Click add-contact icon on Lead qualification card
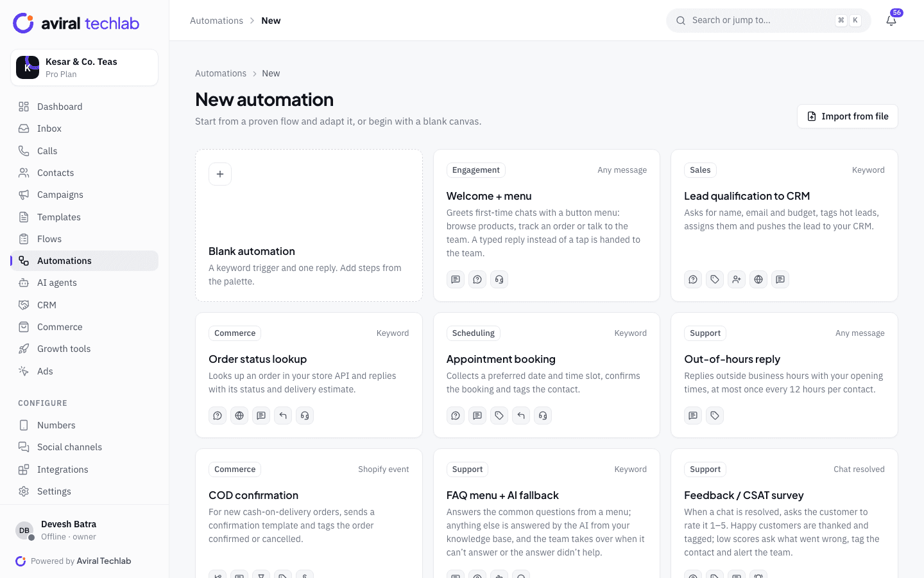 click(x=737, y=279)
